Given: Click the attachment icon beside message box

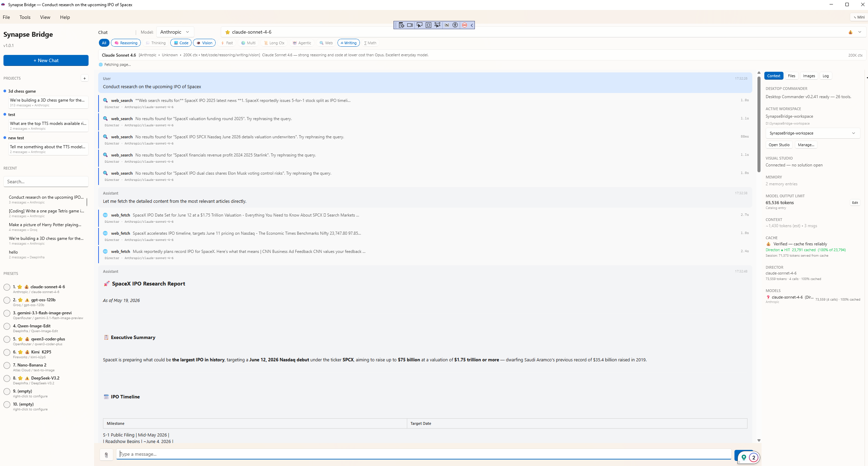Looking at the screenshot, I should click(106, 455).
